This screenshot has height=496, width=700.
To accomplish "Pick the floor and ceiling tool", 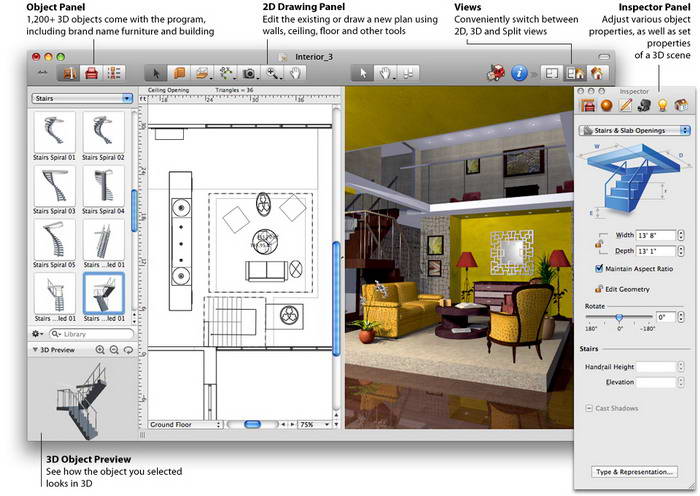I will pyautogui.click(x=202, y=73).
